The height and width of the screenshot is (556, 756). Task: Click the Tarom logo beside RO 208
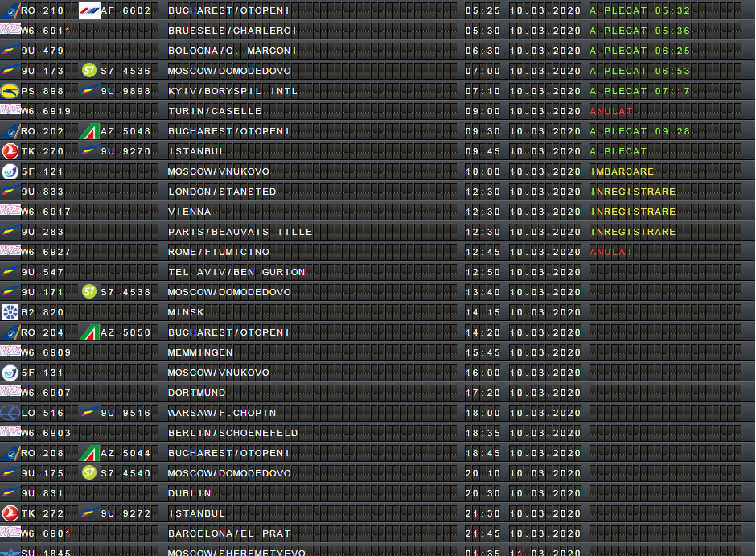[10, 453]
